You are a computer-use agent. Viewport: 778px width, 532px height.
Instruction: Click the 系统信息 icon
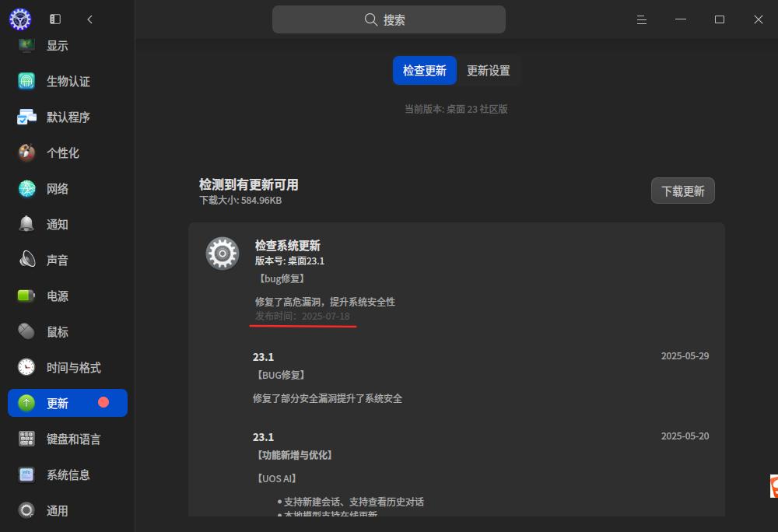click(26, 474)
